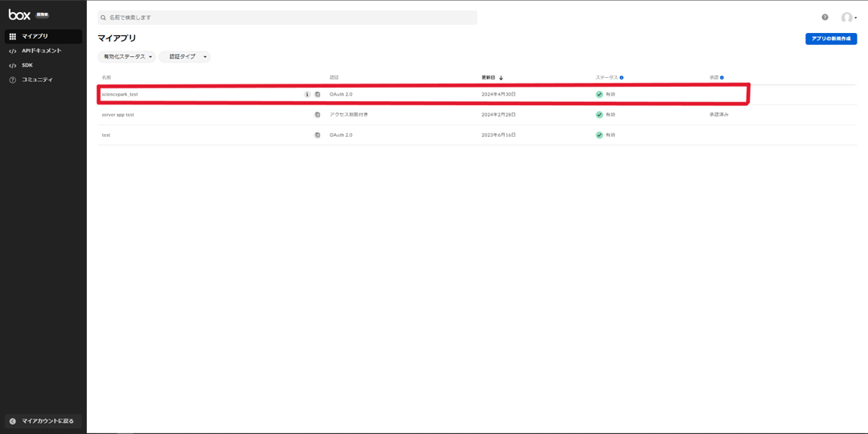The width and height of the screenshot is (868, 434).
Task: Click the back arrow icon for マイアカウントに戻る
Action: click(x=13, y=421)
